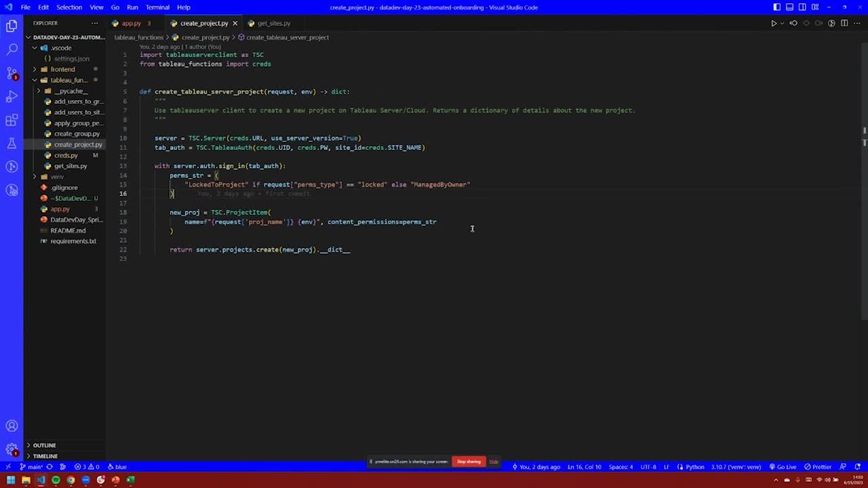Screen dimensions: 868x488
Task: Go to line via Ln 16, Col 10
Action: pyautogui.click(x=584, y=466)
